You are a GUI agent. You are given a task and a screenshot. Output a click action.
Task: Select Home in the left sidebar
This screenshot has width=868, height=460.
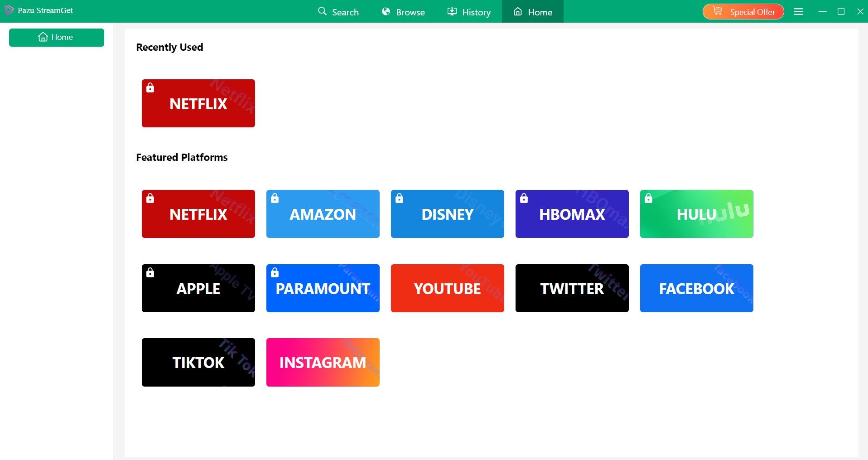point(56,37)
